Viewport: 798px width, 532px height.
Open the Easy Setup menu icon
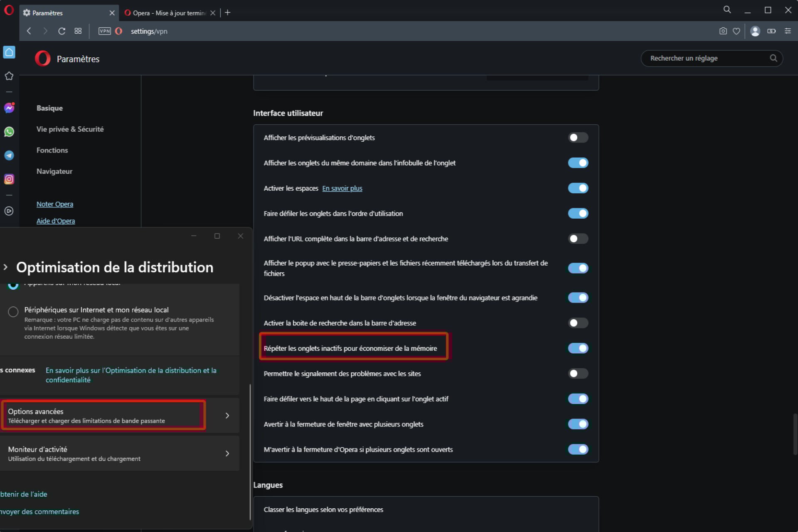[x=788, y=31]
